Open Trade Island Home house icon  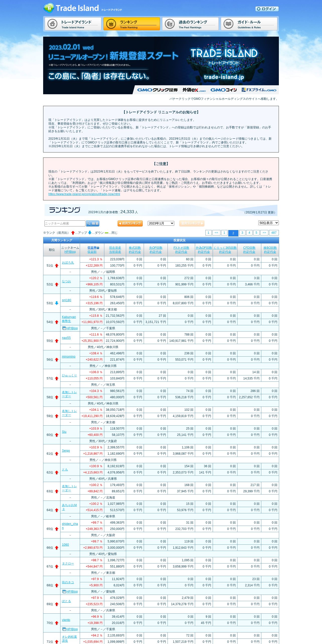click(x=52, y=24)
